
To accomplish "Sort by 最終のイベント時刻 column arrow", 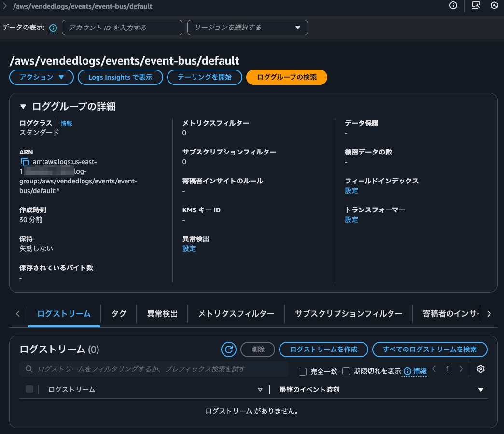I will click(480, 390).
